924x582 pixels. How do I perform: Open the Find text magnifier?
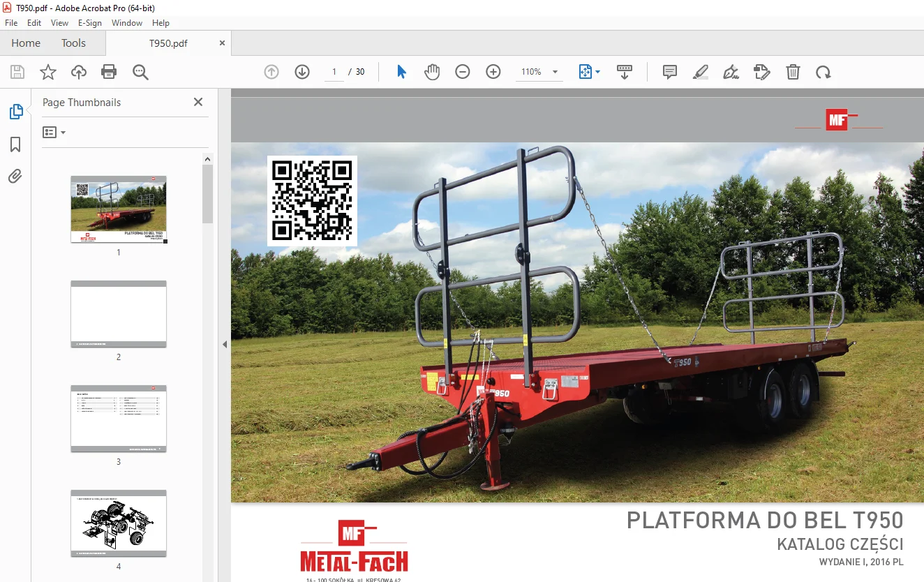[x=140, y=72]
